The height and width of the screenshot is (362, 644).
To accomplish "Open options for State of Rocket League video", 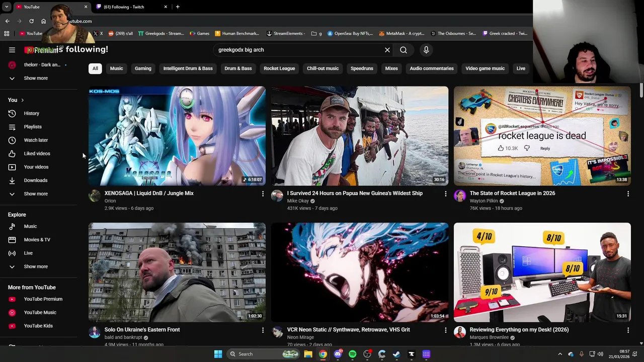I will click(628, 194).
